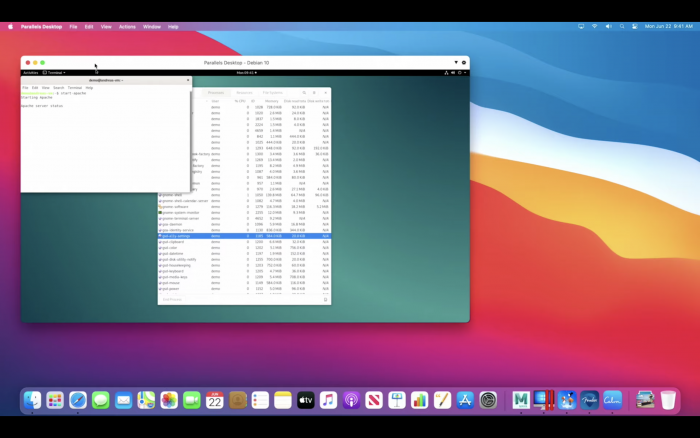Open the Window menu in the menu bar
This screenshot has height=438, width=700.
click(152, 27)
